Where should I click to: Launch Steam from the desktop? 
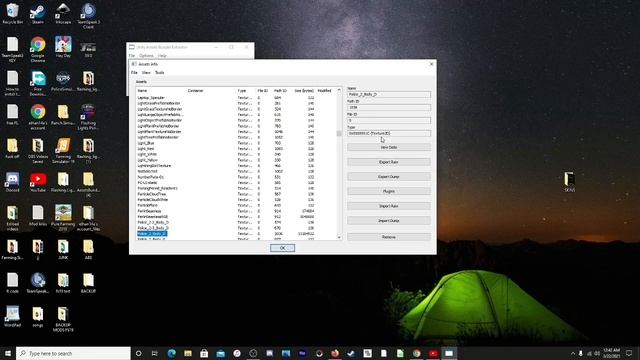38,14
